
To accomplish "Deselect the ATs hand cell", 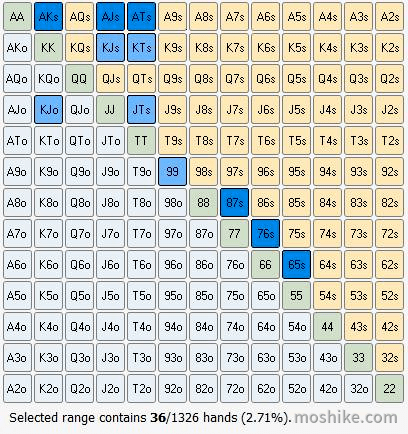I will click(x=141, y=17).
